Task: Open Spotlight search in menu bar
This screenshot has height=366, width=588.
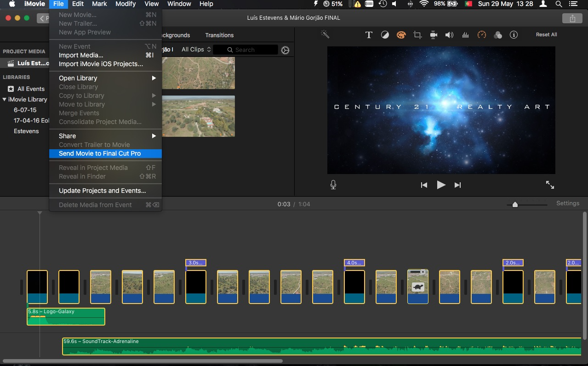Action: click(x=559, y=4)
